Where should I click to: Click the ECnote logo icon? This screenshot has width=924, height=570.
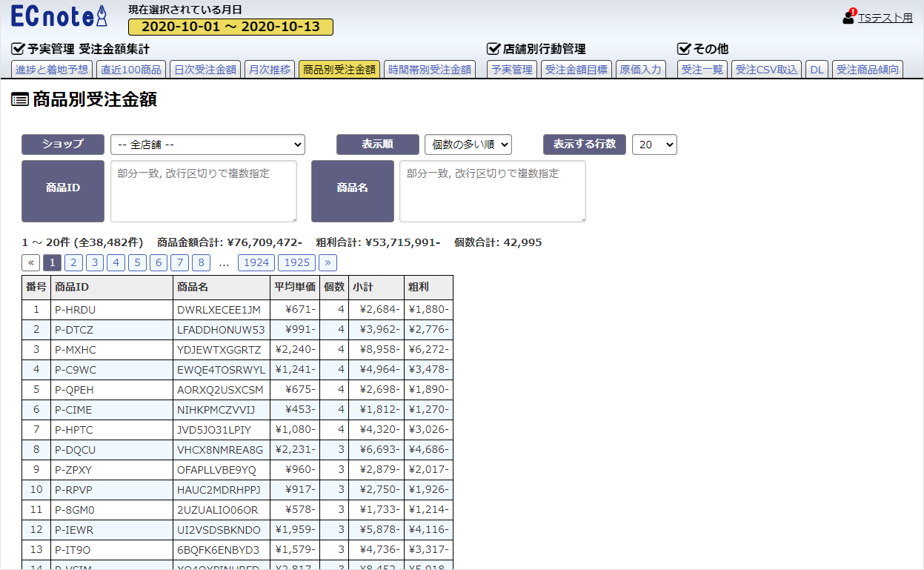pos(59,16)
